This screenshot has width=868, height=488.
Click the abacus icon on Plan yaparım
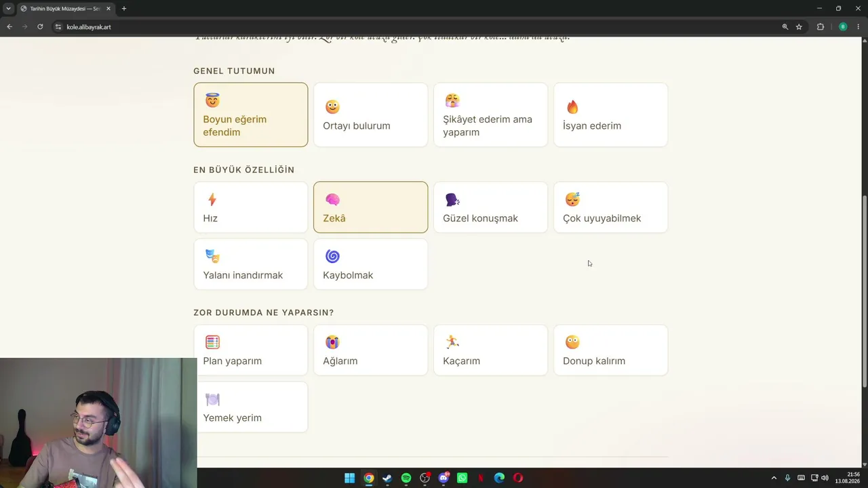pos(212,342)
